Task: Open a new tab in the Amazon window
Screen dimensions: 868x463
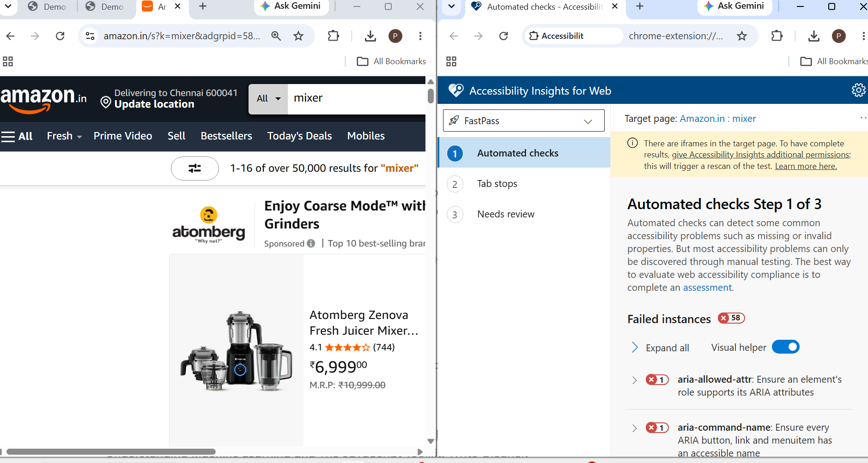Action: tap(203, 6)
